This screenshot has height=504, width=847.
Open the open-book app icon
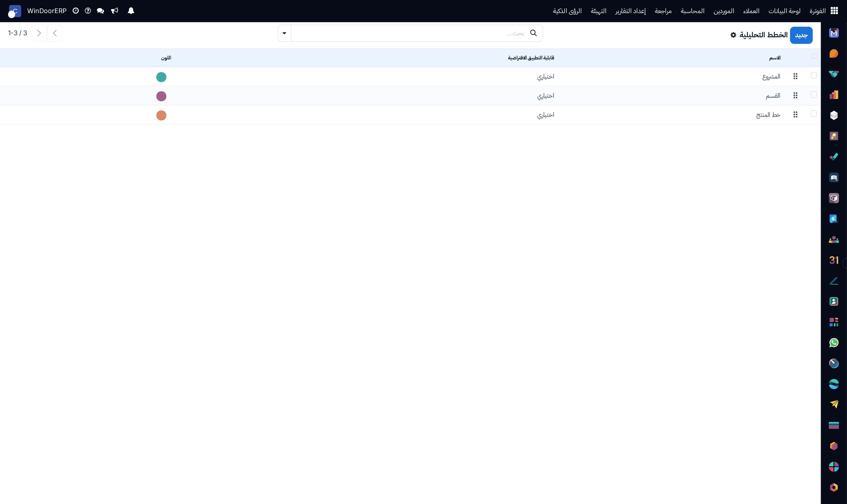point(834,177)
